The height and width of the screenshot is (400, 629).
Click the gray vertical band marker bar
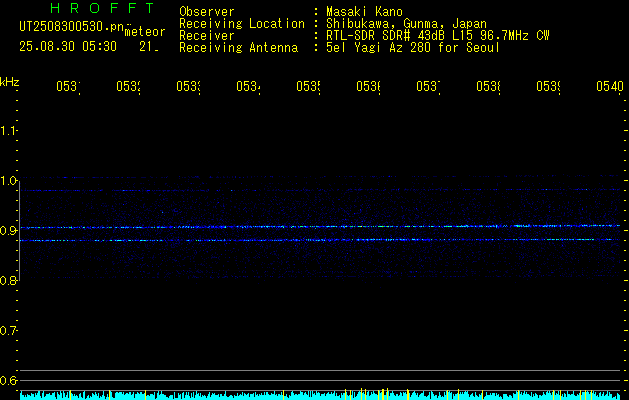click(x=20, y=231)
